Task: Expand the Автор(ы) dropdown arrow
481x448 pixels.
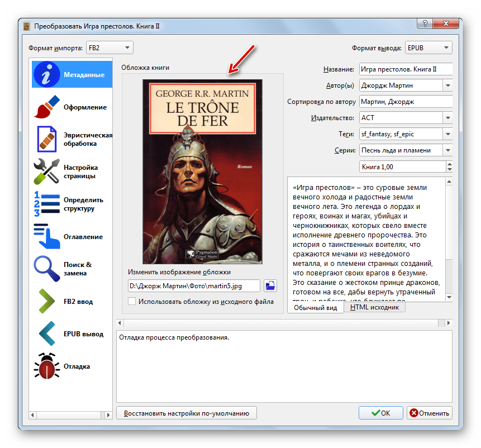Action: [448, 85]
